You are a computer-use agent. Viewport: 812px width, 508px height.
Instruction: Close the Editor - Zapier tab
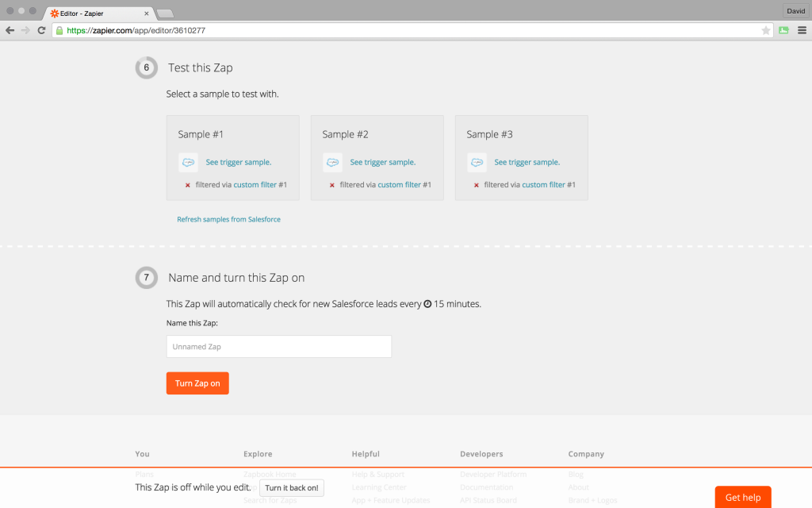pyautogui.click(x=147, y=13)
